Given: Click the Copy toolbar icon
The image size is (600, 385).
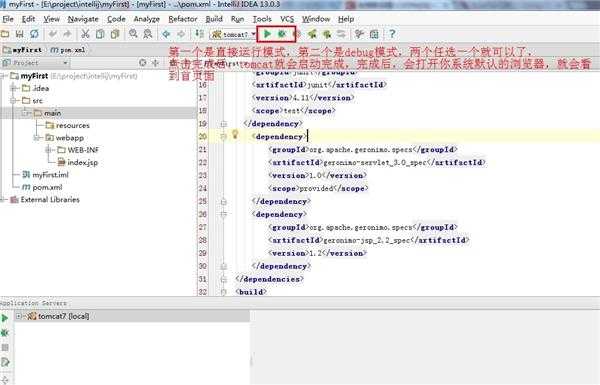Looking at the screenshot, I should coord(100,34).
